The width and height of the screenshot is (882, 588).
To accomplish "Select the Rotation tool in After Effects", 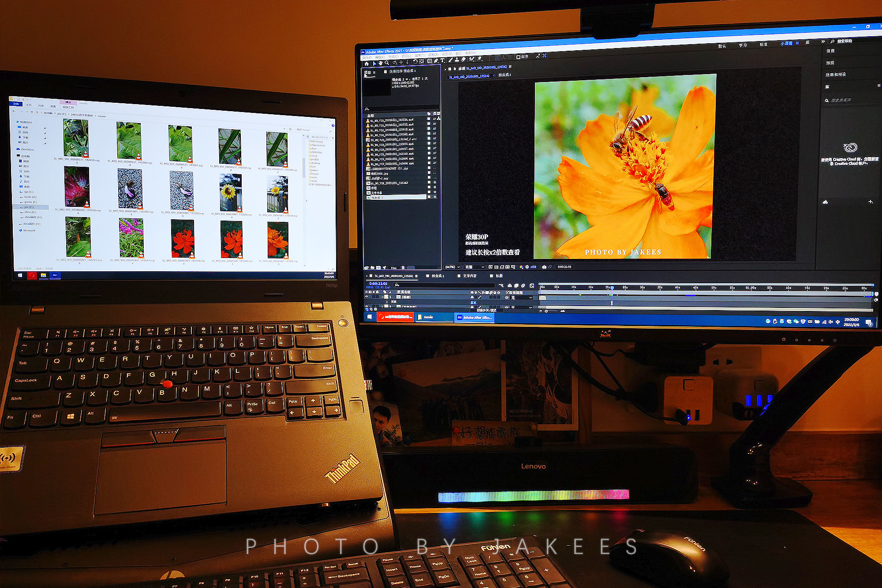I will click(x=415, y=62).
